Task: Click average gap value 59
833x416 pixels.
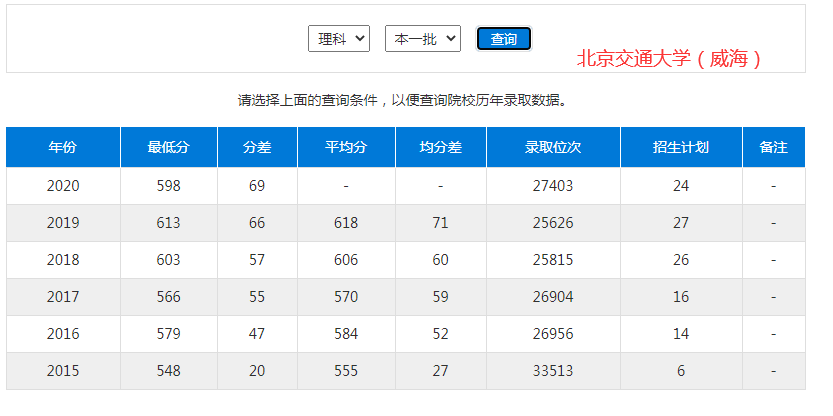Action: (x=440, y=296)
